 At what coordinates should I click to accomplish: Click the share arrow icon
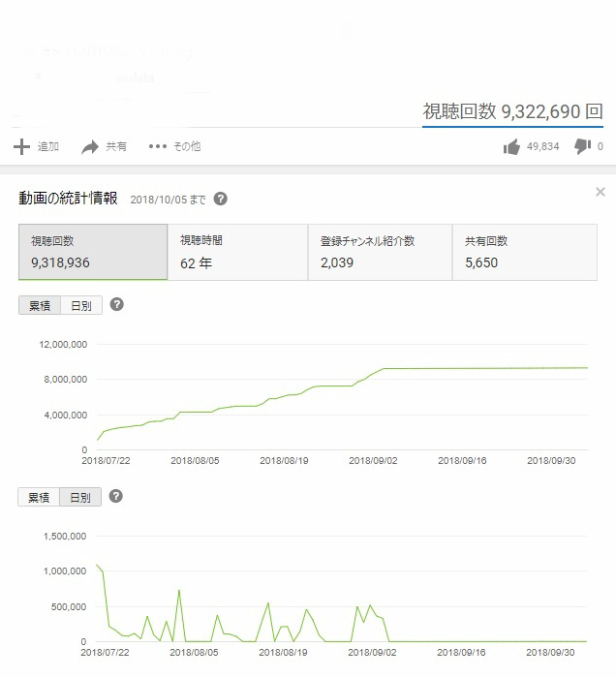pos(90,147)
